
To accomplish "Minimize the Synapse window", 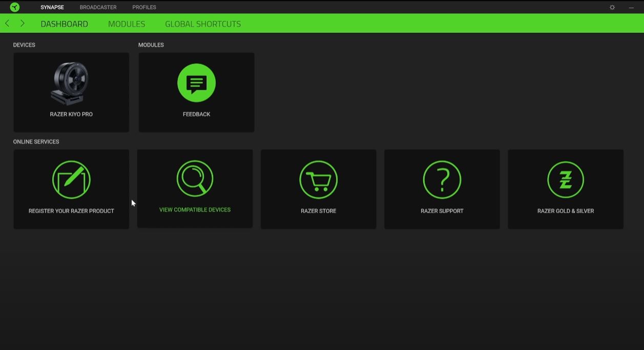I will [631, 8].
